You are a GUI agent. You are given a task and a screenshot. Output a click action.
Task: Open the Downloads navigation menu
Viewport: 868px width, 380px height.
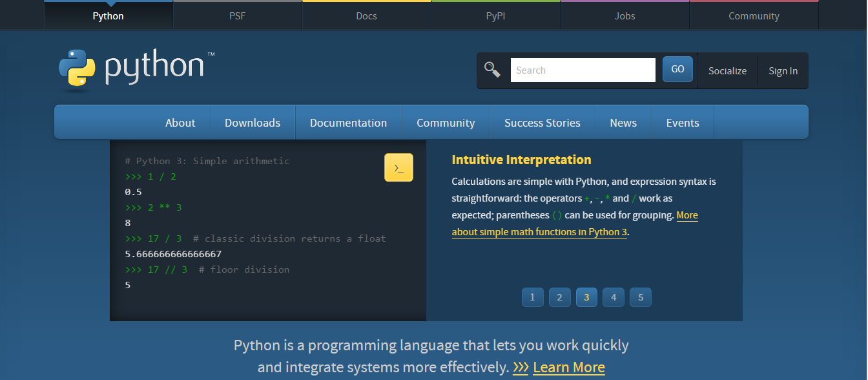tap(253, 122)
